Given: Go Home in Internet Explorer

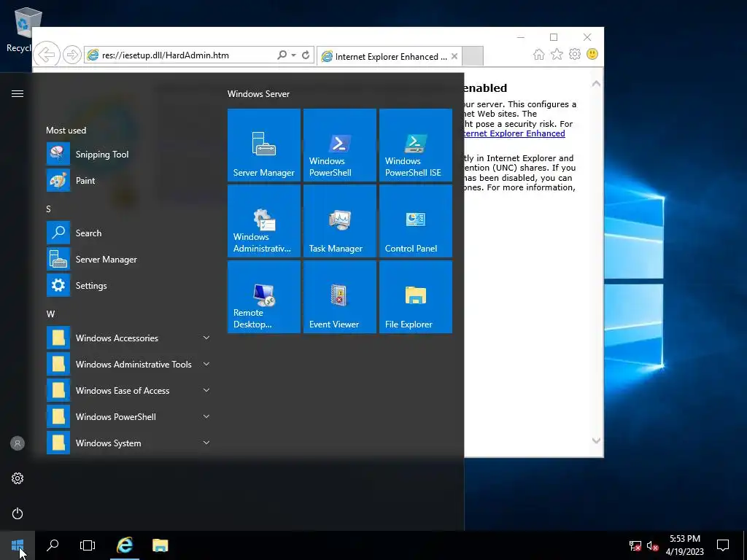Looking at the screenshot, I should tap(539, 54).
